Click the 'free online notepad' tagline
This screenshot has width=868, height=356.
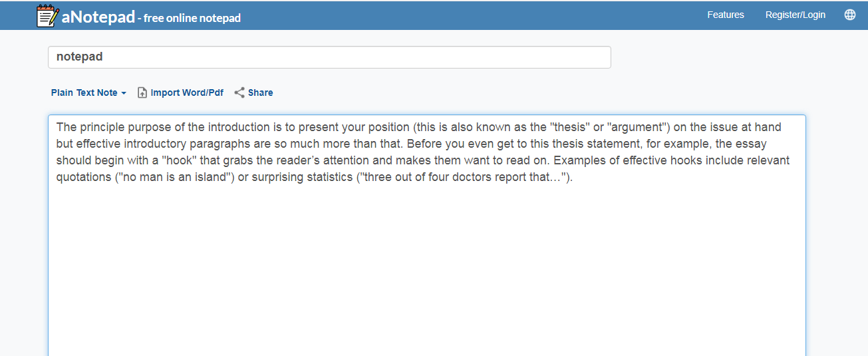tap(192, 18)
